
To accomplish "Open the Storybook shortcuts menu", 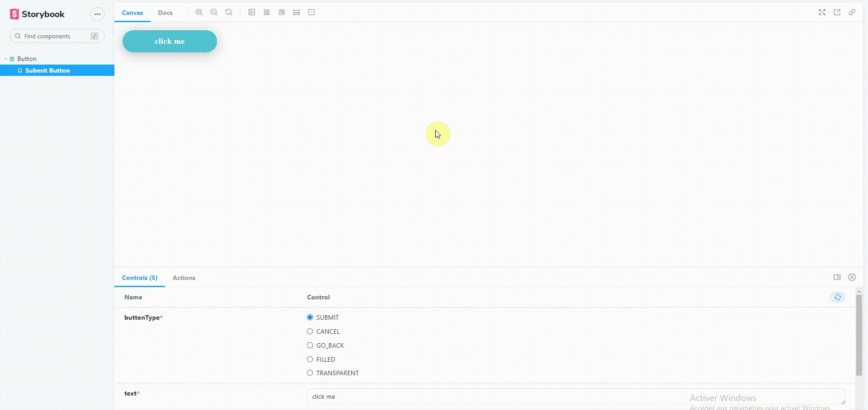I will (98, 14).
